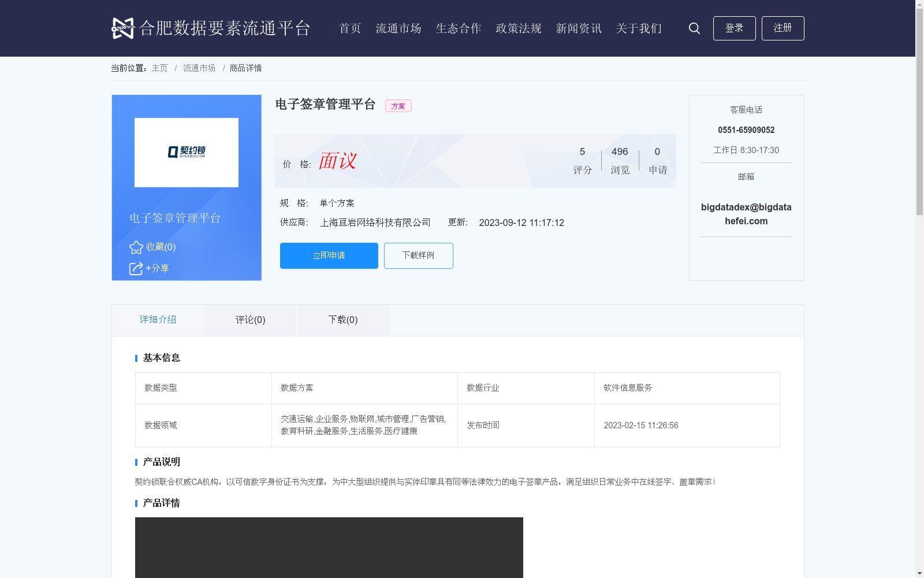Open 关于我们 navigation item

639,28
